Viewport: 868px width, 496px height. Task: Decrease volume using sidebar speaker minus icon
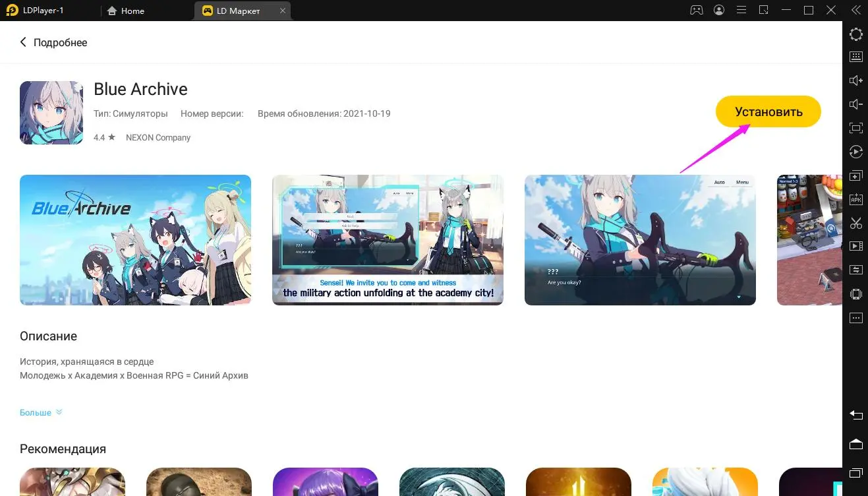point(855,104)
